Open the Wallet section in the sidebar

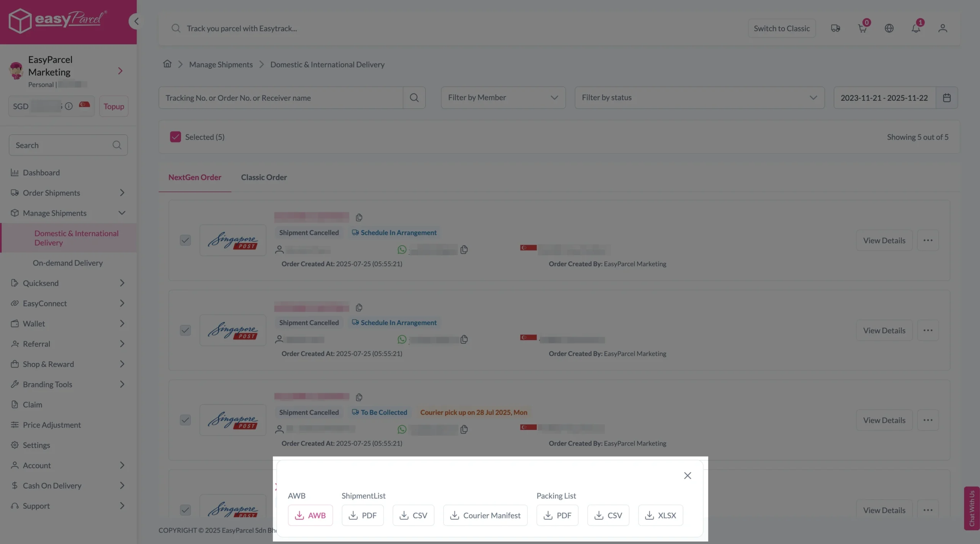34,323
